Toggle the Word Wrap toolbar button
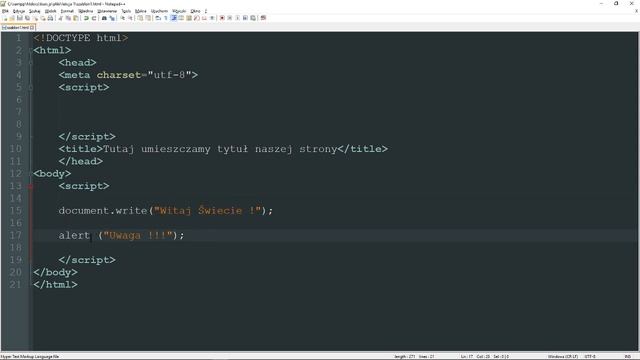640x360 pixels. (x=158, y=18)
